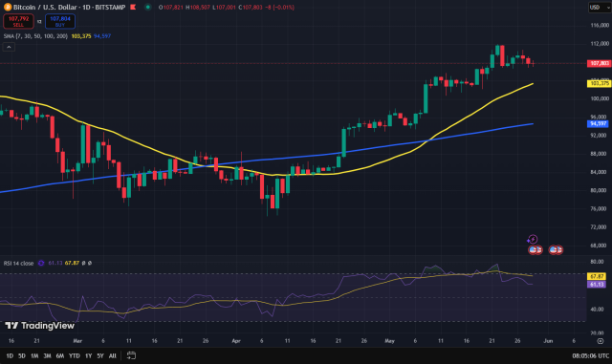Select the 1D time range tab
This screenshot has width=612, height=364.
point(10,355)
